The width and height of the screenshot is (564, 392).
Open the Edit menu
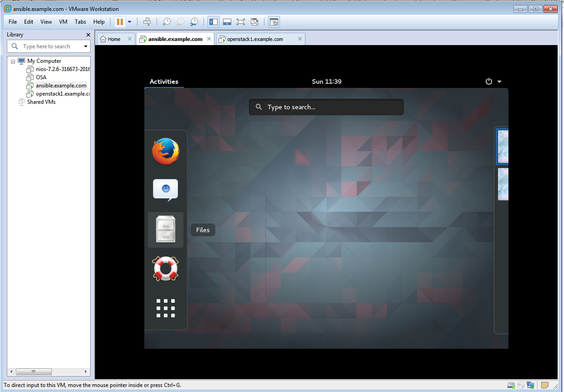click(x=29, y=21)
